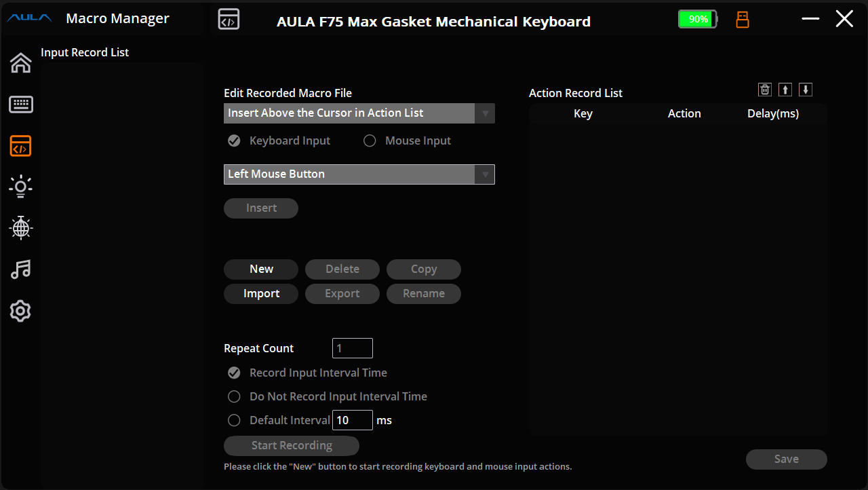
Task: Click the New macro button
Action: (x=261, y=269)
